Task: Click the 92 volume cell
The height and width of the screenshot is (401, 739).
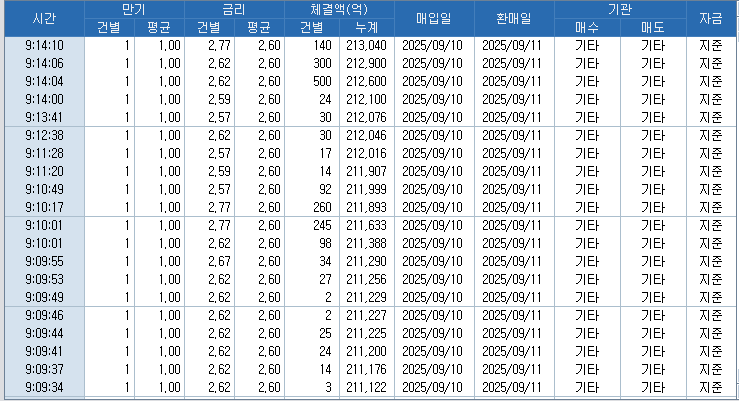Action: (312, 189)
